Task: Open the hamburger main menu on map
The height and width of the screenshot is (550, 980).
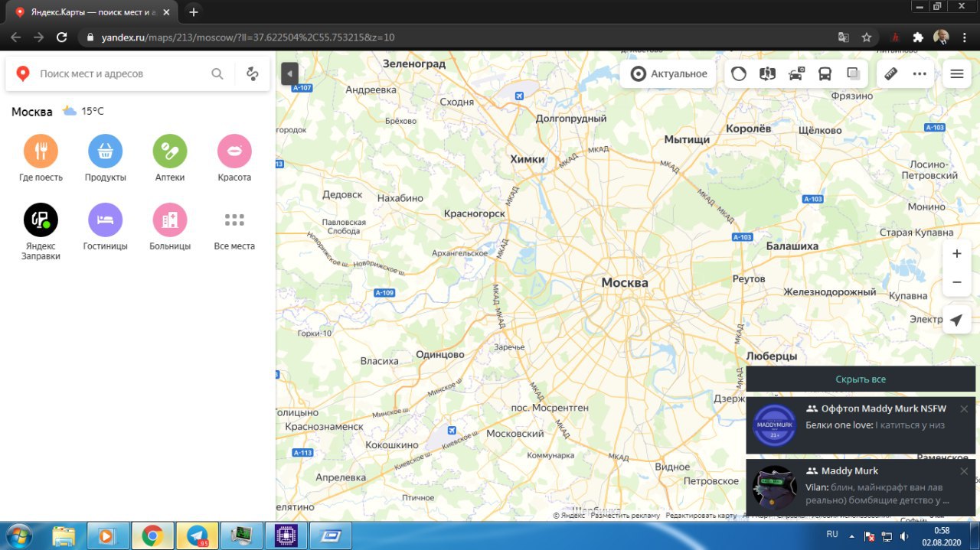Action: 956,74
